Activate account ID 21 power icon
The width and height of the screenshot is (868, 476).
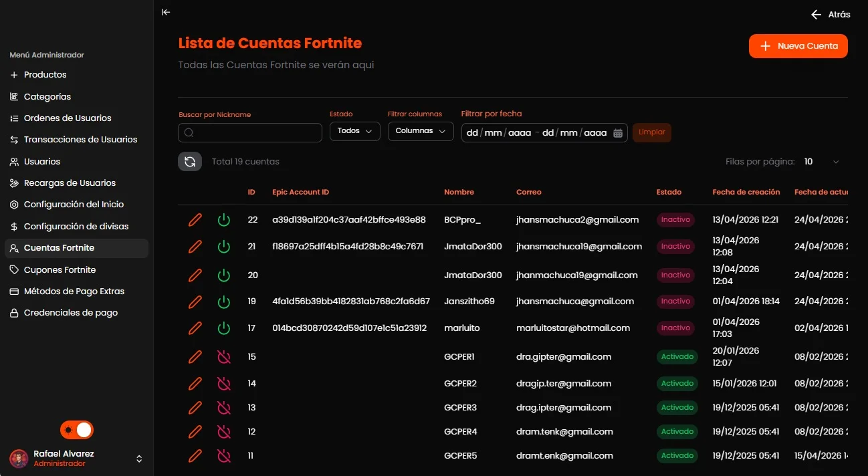[x=224, y=247]
